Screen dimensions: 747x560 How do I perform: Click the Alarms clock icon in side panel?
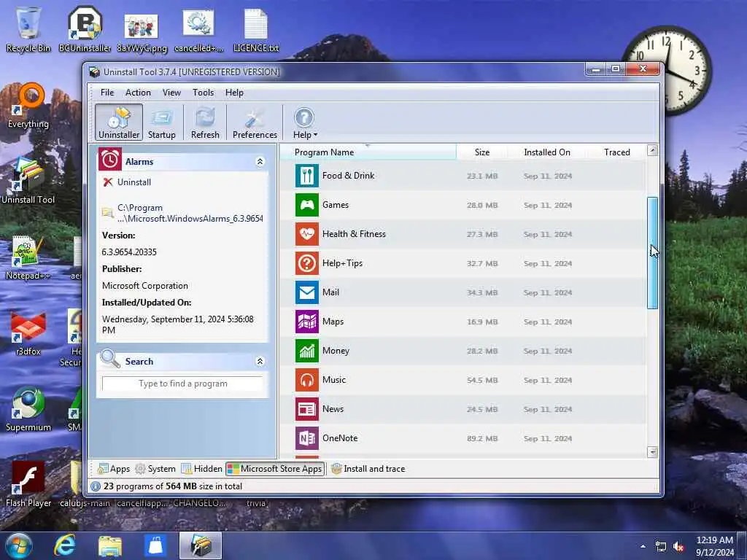[x=110, y=159]
